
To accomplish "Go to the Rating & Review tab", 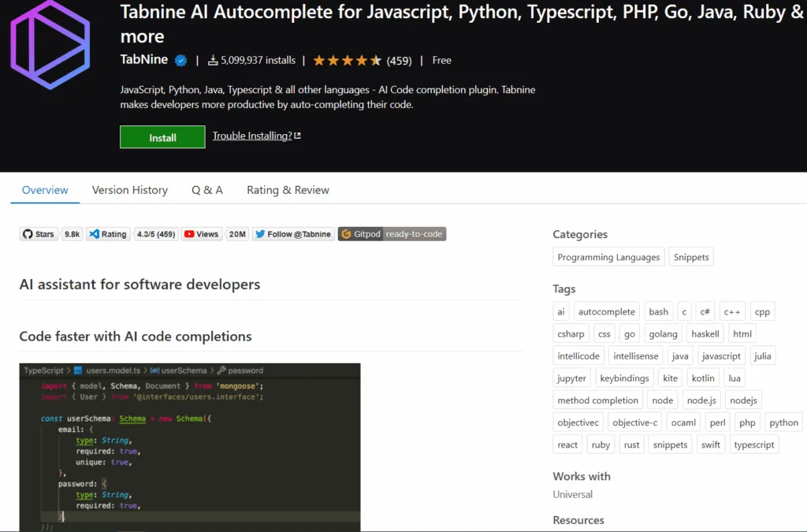I will point(288,190).
